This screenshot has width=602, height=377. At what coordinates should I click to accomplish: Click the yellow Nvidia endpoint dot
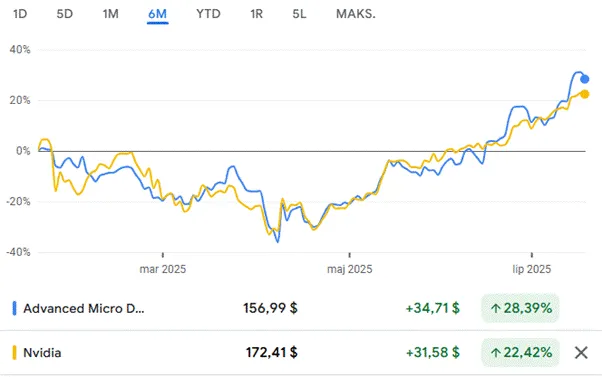(x=584, y=94)
